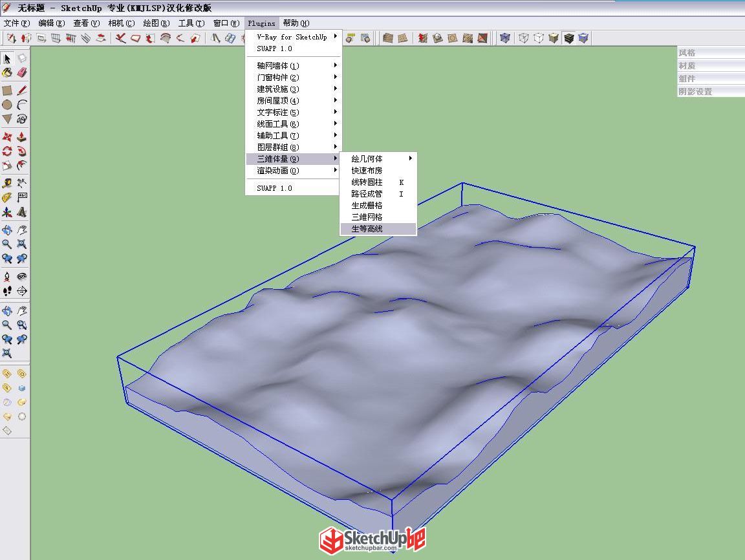Open the 文件 menu
Screen dimensions: 745x560
[17, 23]
